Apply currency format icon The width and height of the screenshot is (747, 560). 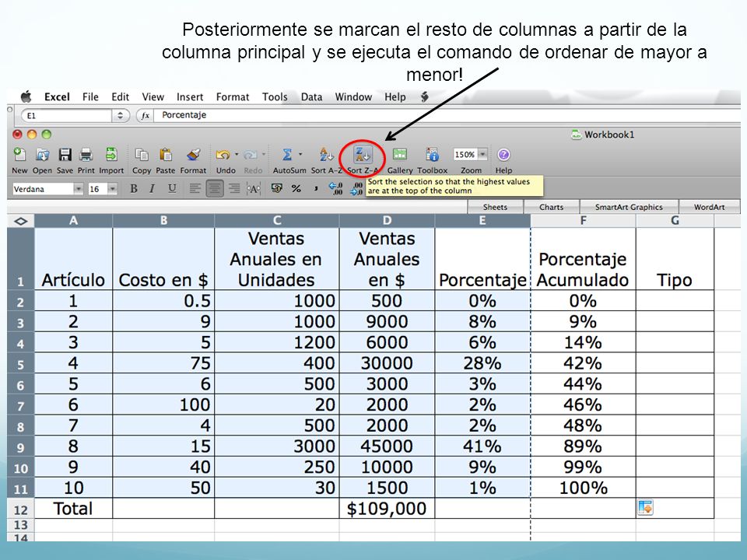click(276, 188)
